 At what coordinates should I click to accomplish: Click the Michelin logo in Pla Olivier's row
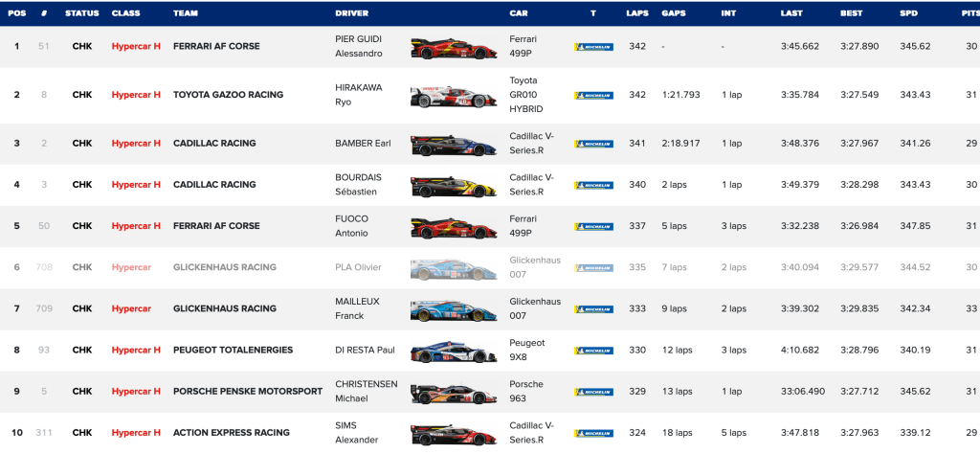[593, 267]
